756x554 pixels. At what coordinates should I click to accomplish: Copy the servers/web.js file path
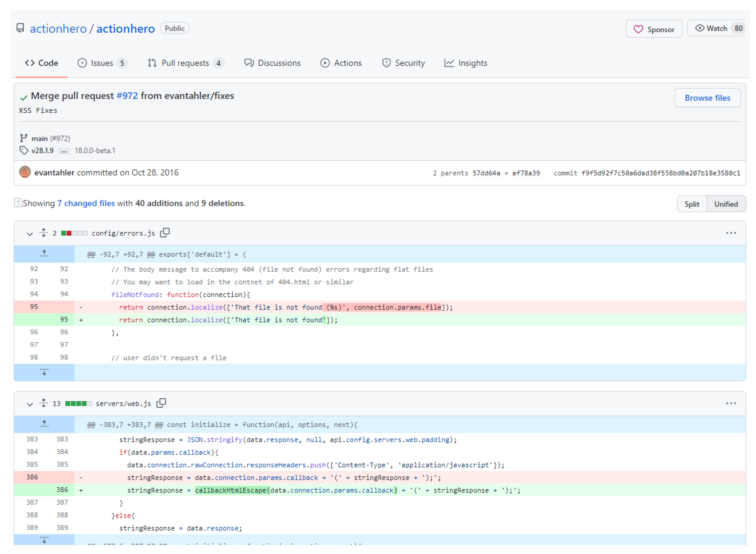[161, 403]
